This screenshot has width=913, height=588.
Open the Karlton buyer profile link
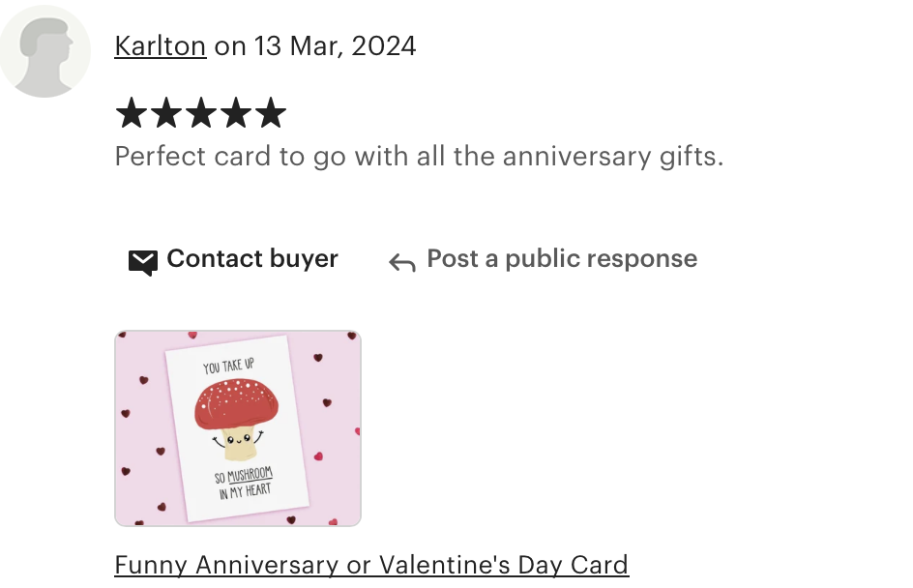click(161, 46)
